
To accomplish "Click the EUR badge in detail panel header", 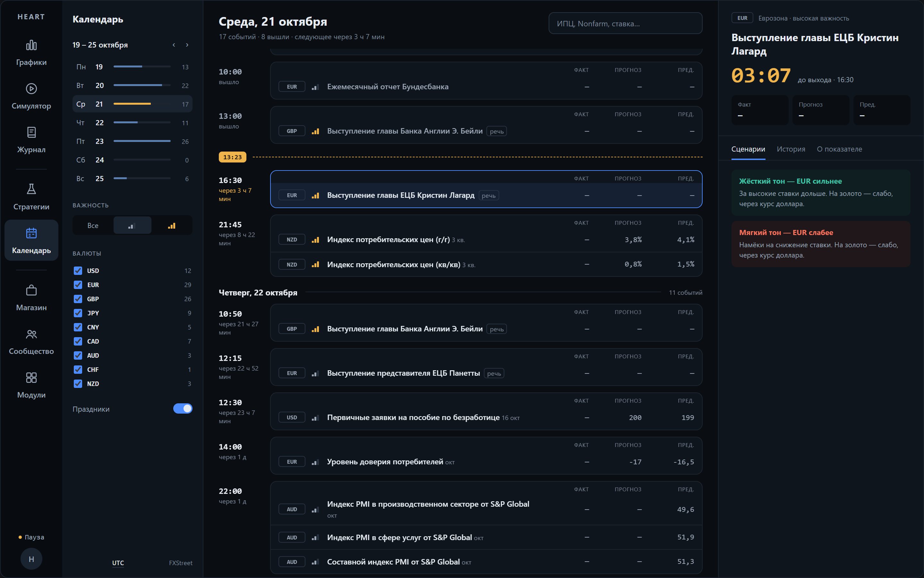I will pyautogui.click(x=742, y=18).
